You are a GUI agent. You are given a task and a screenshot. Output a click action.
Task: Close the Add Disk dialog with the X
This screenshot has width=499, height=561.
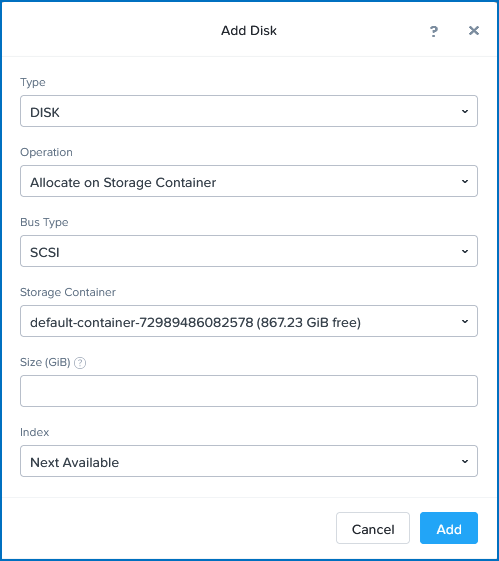[x=474, y=31]
